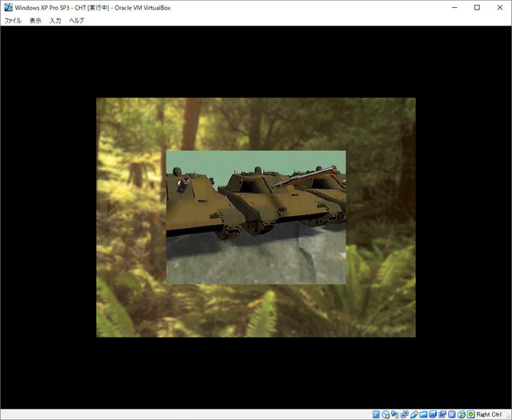Open the 表示 menu

35,20
